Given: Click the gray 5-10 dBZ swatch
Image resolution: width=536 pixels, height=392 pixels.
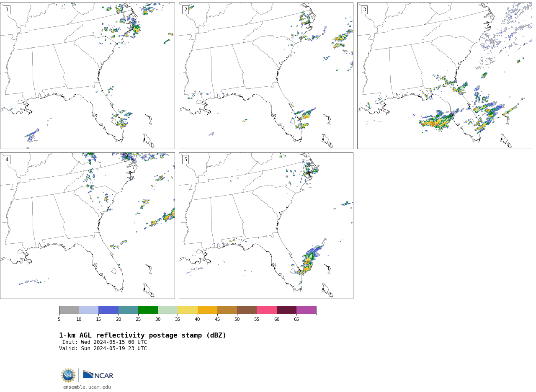Looking at the screenshot, I should 69,310.
